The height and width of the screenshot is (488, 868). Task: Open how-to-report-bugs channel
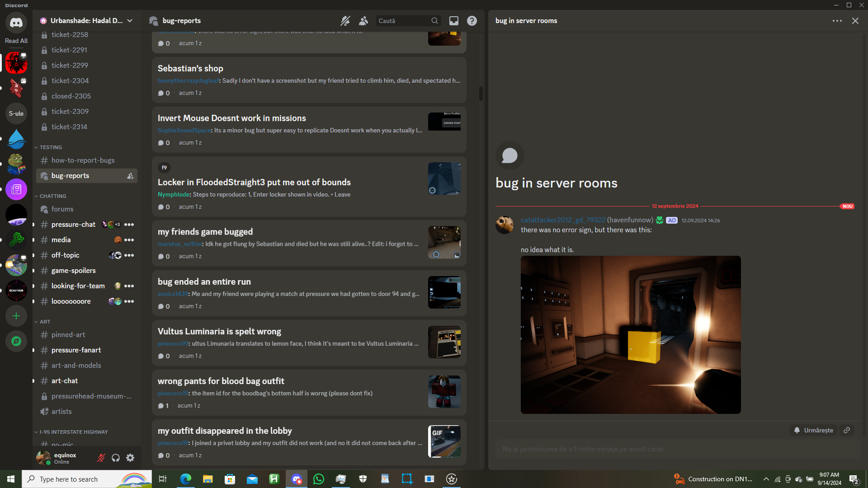pos(83,160)
